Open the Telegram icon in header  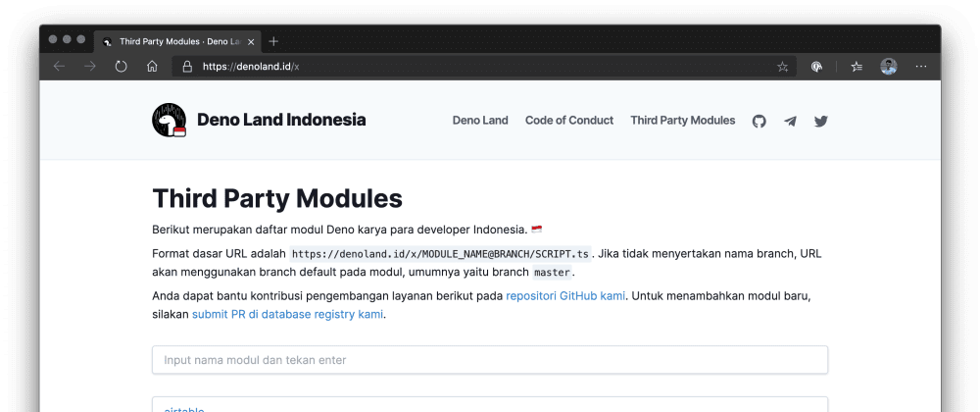click(x=790, y=121)
